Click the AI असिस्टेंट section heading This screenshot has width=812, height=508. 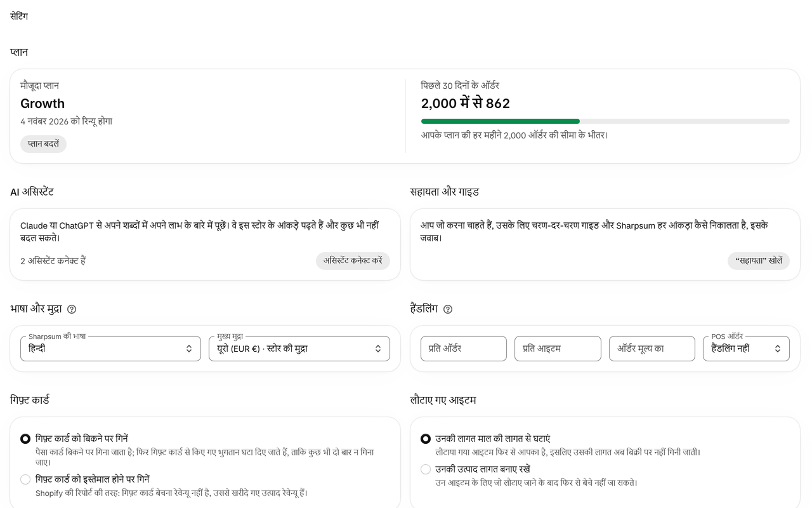(32, 192)
